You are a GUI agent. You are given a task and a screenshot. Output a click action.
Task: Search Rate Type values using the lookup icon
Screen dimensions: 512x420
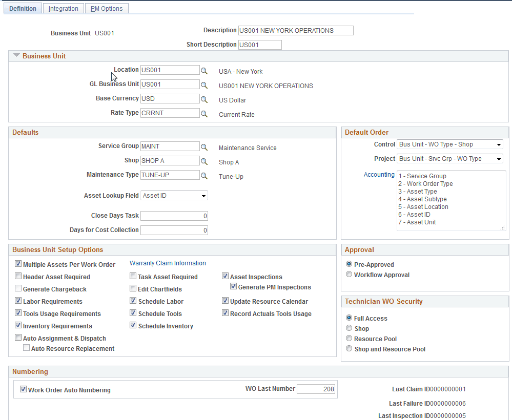204,113
